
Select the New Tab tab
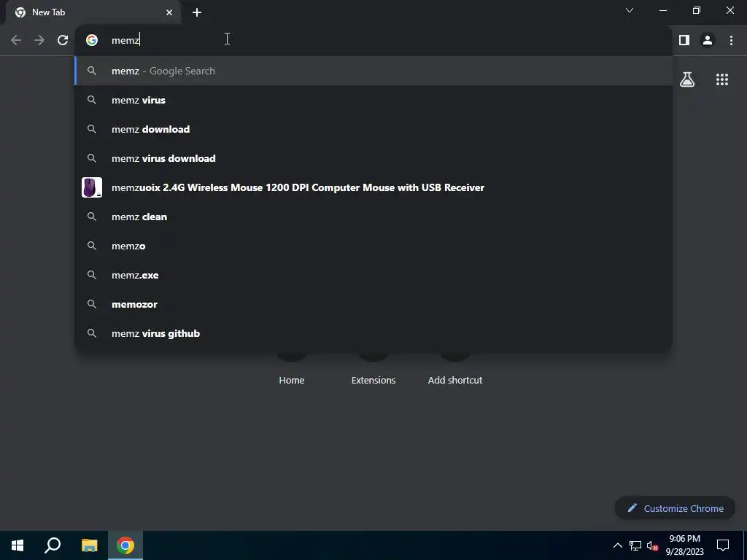[x=93, y=12]
